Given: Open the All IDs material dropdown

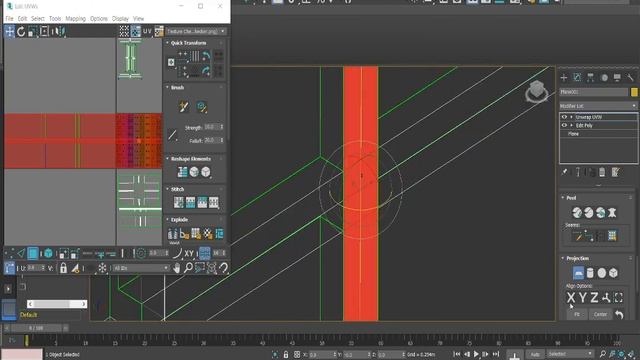Looking at the screenshot, I should click(x=140, y=268).
